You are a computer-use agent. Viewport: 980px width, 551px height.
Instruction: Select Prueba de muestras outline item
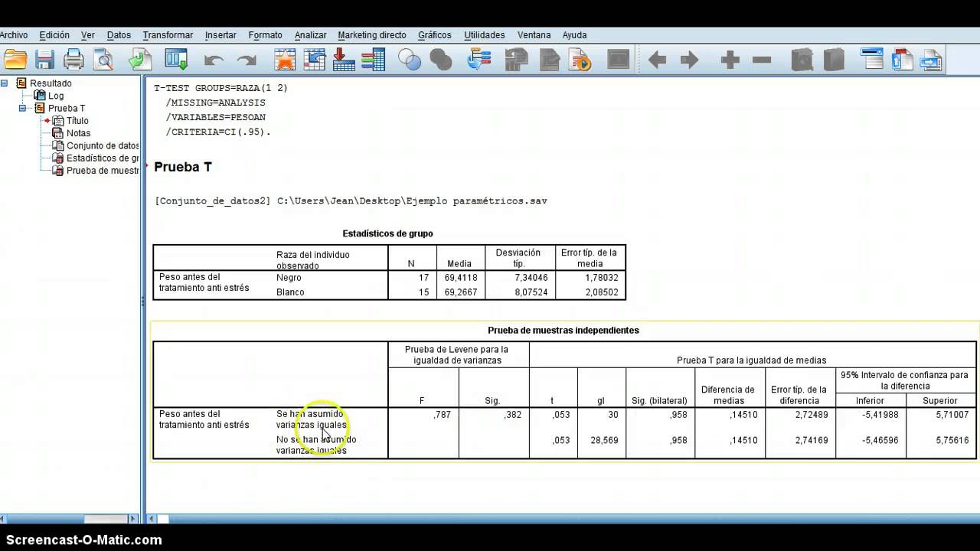coord(103,170)
